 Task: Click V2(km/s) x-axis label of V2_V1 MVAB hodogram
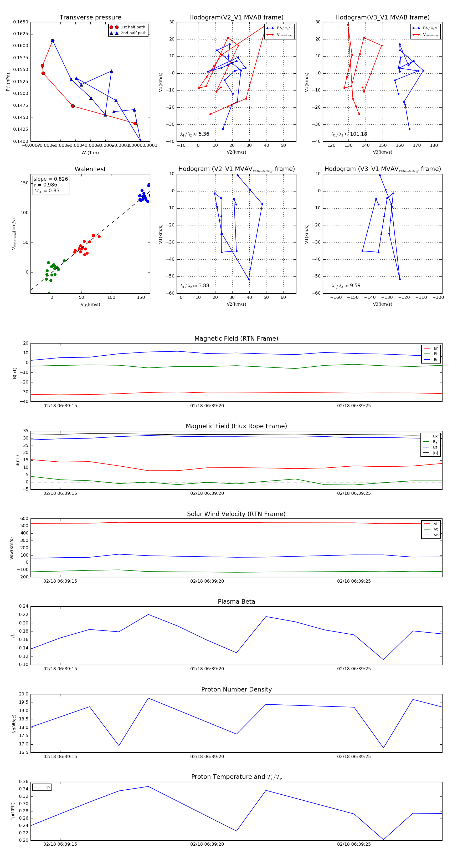click(236, 152)
